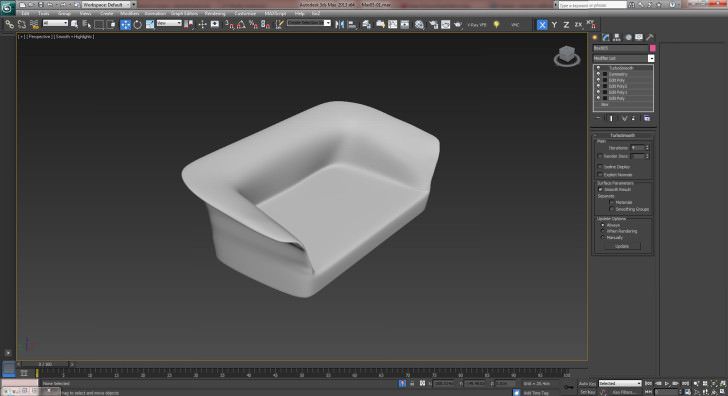Click the Iterations value field
The image size is (728, 396).
637,148
